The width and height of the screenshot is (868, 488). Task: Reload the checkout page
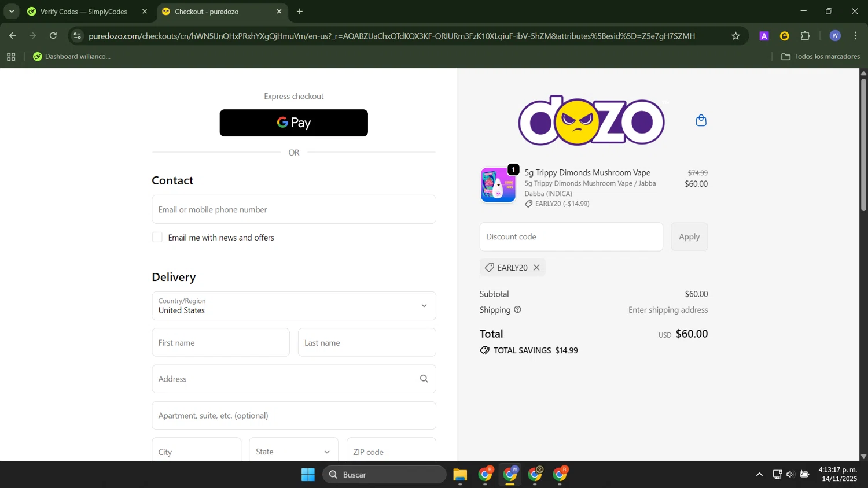click(53, 36)
